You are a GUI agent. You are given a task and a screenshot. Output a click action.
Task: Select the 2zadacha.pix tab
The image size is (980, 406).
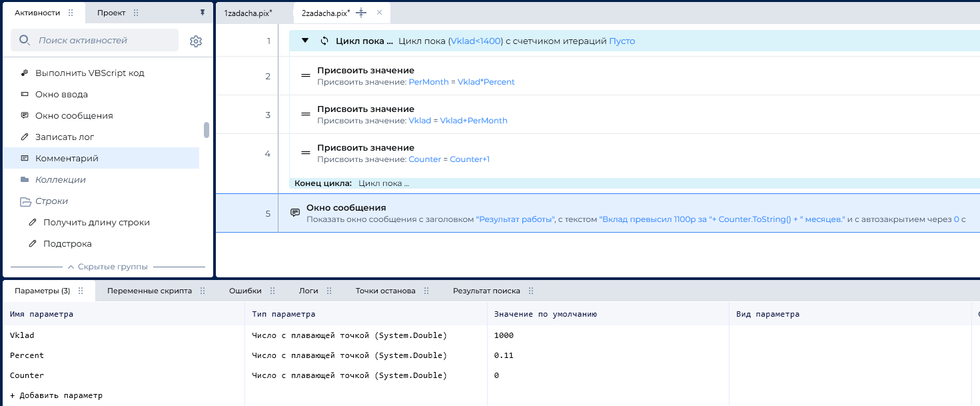tap(326, 13)
